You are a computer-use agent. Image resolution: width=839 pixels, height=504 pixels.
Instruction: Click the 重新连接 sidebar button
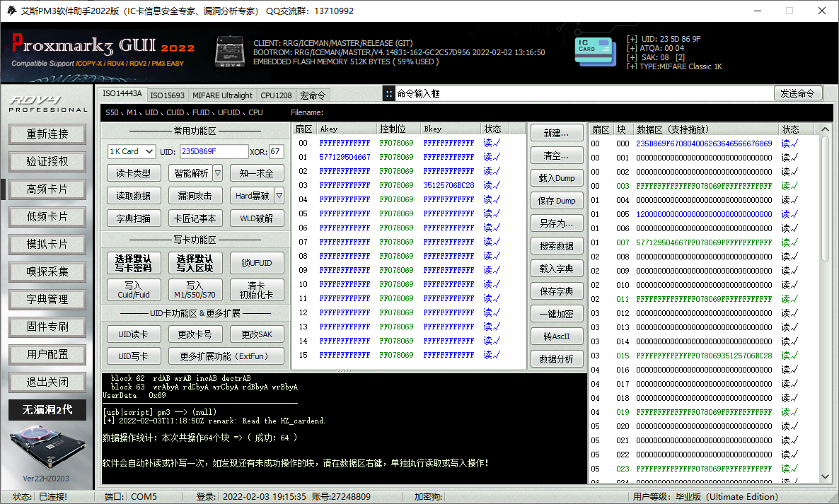pos(47,134)
